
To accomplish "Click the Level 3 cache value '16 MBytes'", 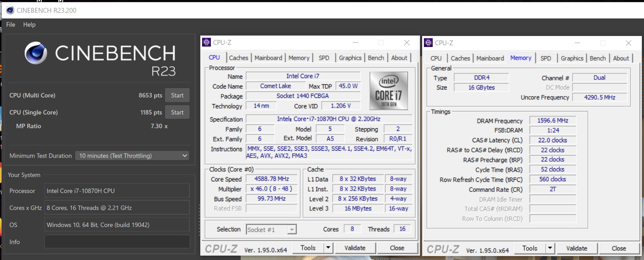I will click(x=358, y=209).
